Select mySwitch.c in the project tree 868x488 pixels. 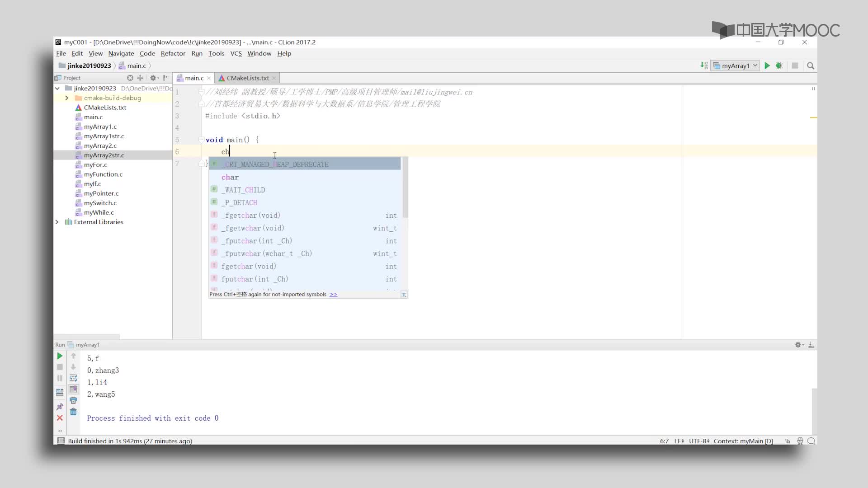pyautogui.click(x=100, y=203)
